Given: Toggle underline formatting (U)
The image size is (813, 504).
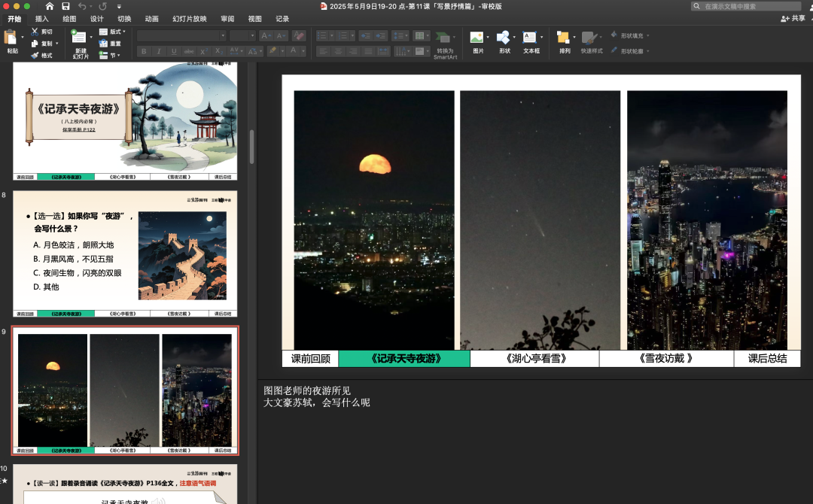Looking at the screenshot, I should [174, 51].
